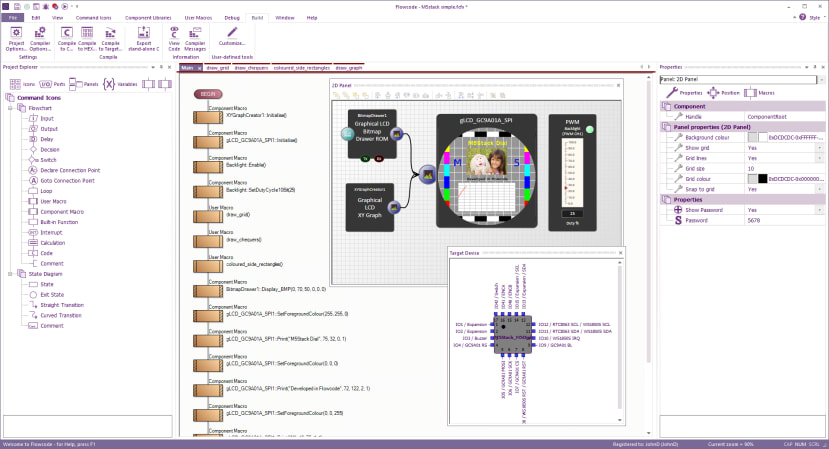This screenshot has width=829, height=449.
Task: Click the Decision command icon
Action: (33, 150)
